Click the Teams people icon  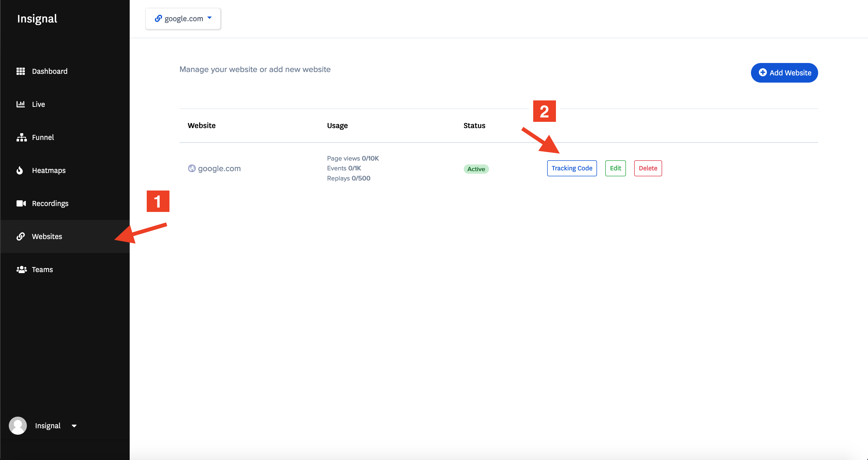click(x=21, y=269)
